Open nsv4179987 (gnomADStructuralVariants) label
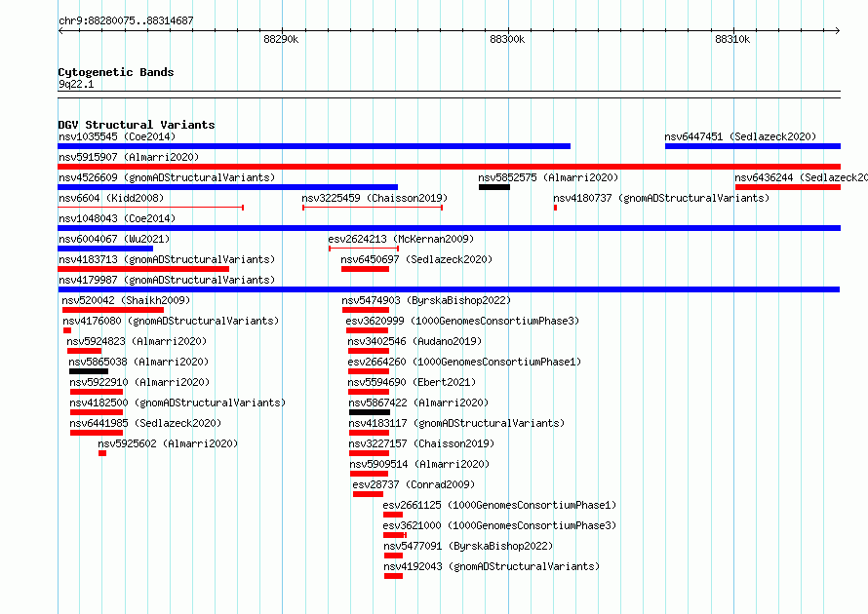Viewport: 868px width, 614px height. pos(167,280)
